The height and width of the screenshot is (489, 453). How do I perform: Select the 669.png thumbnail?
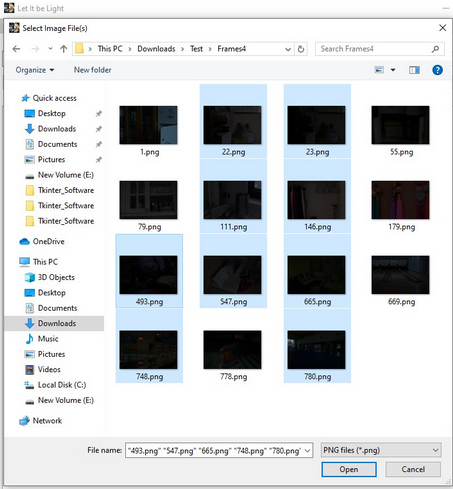(401, 275)
